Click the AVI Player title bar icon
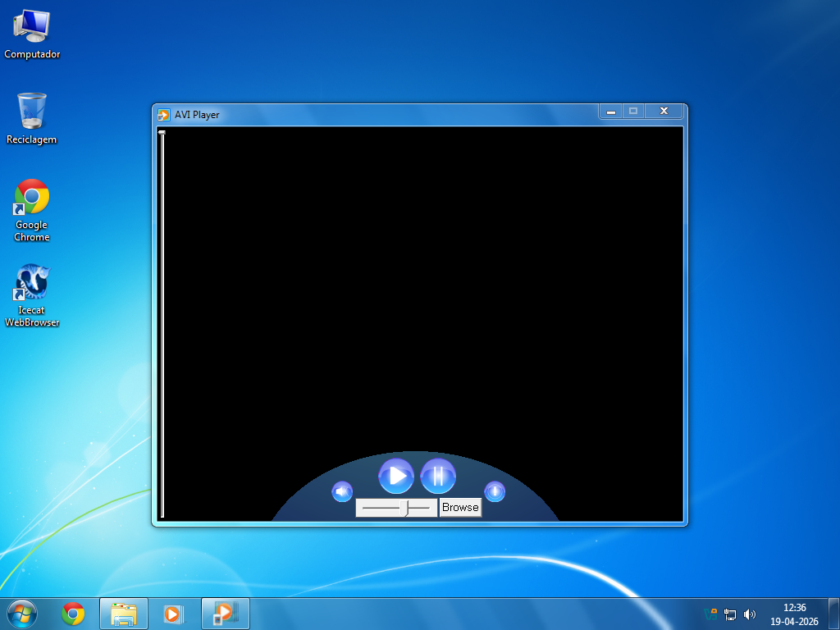The image size is (840, 630). point(163,115)
